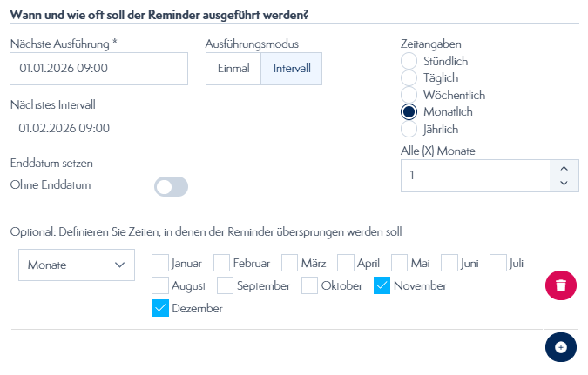Select the Jährlich radio option
The image size is (588, 375).
point(409,129)
